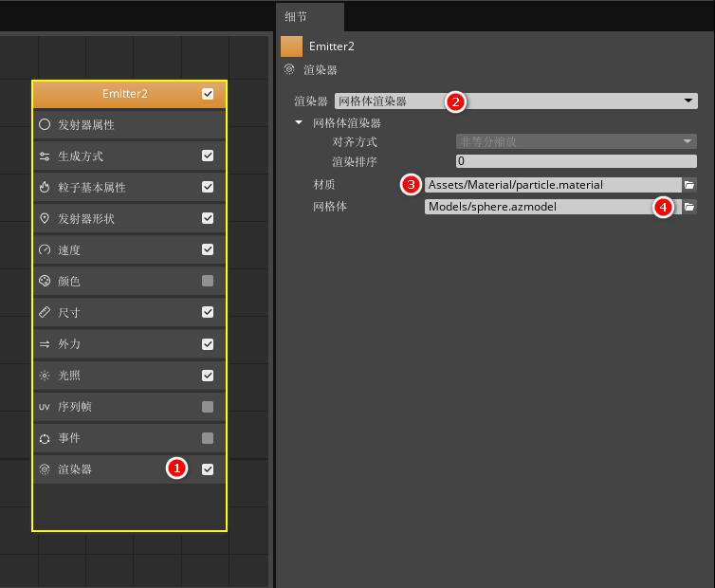Image resolution: width=715 pixels, height=588 pixels.
Task: Click the 光照 sun icon
Action: [x=45, y=376]
